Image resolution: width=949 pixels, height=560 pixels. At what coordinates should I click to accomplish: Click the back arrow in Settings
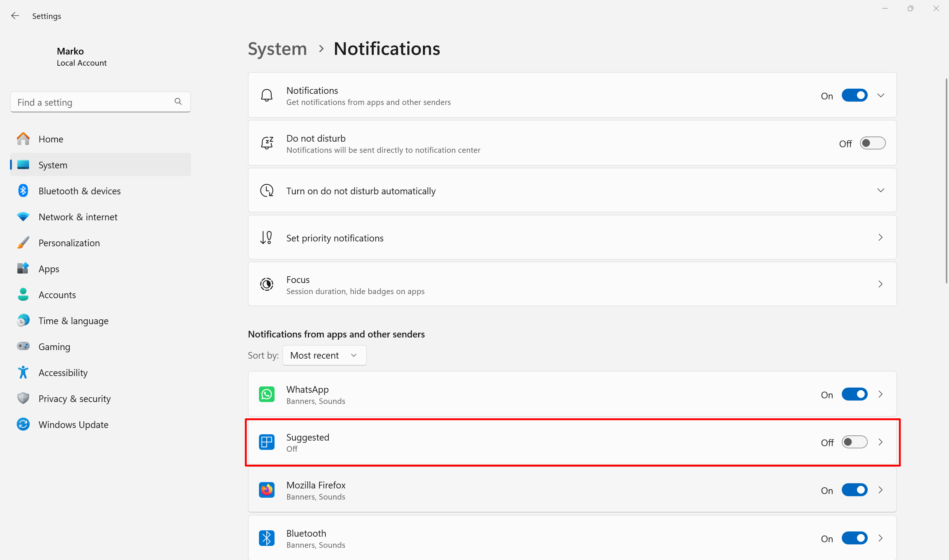(15, 16)
